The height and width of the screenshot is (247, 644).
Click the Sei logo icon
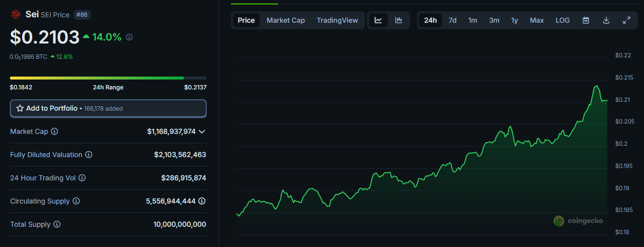click(x=15, y=14)
